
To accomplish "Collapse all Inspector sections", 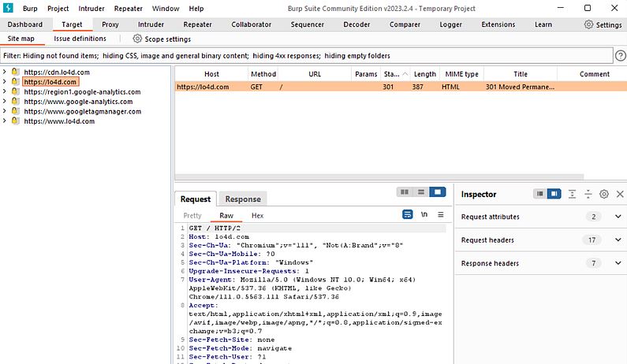I will pyautogui.click(x=588, y=194).
